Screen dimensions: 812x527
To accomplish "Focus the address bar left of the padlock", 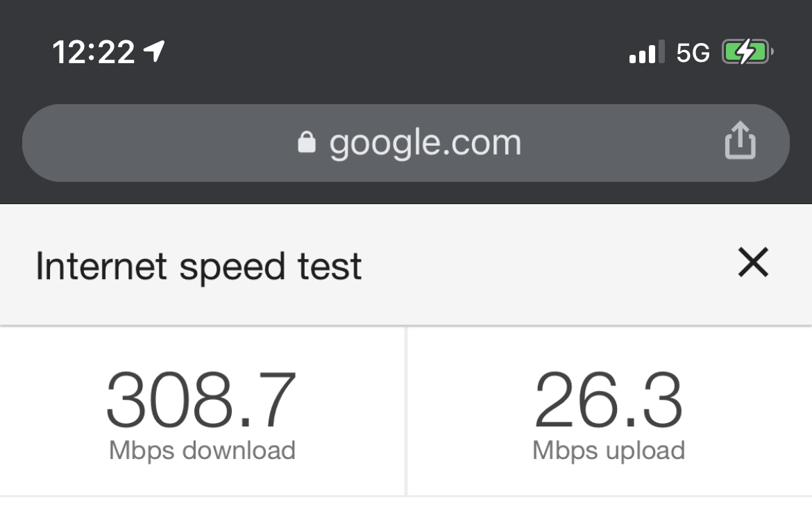I will pos(160,143).
